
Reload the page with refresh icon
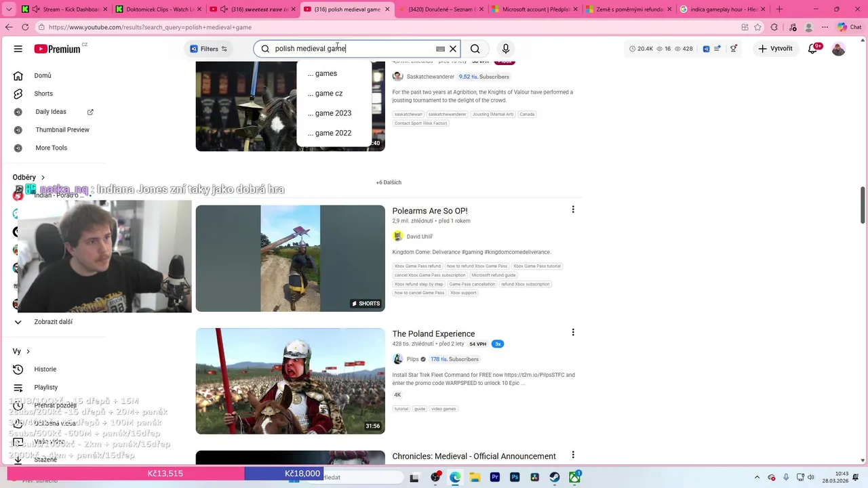click(x=25, y=27)
